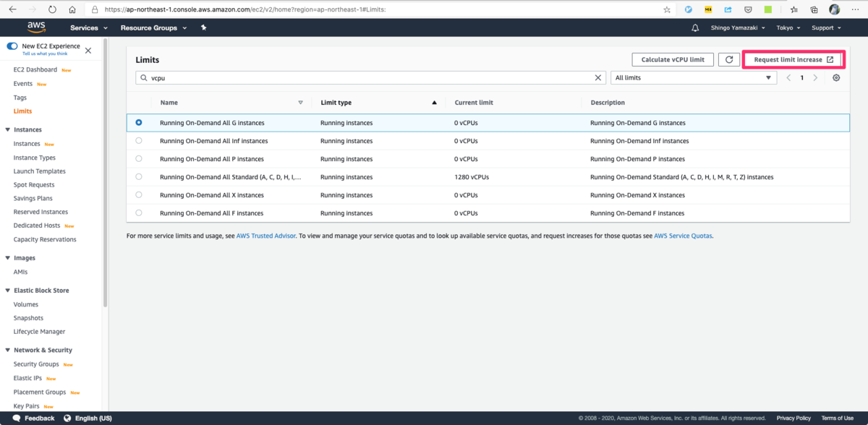Go to the AWS console home via logo
The image size is (868, 425).
click(x=37, y=27)
